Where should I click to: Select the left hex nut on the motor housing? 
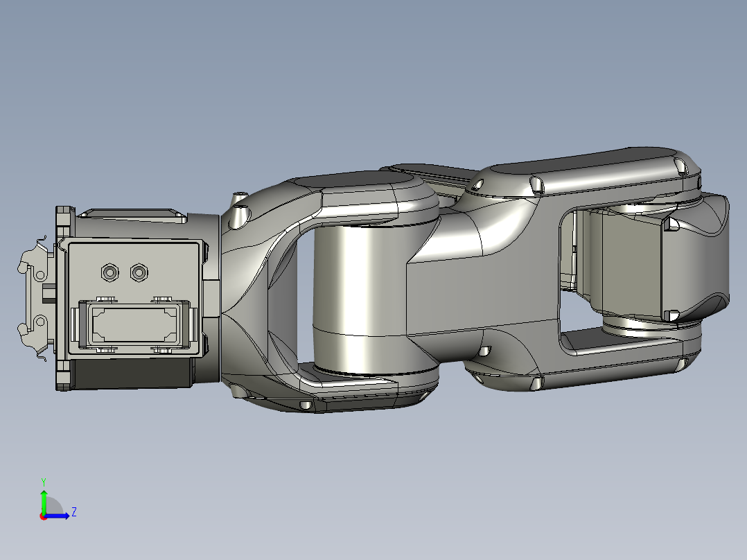109,272
